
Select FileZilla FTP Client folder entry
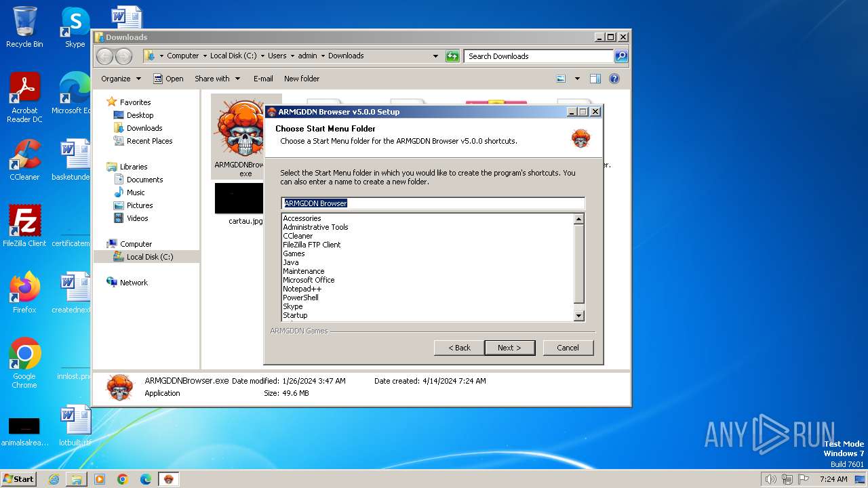[x=312, y=245]
